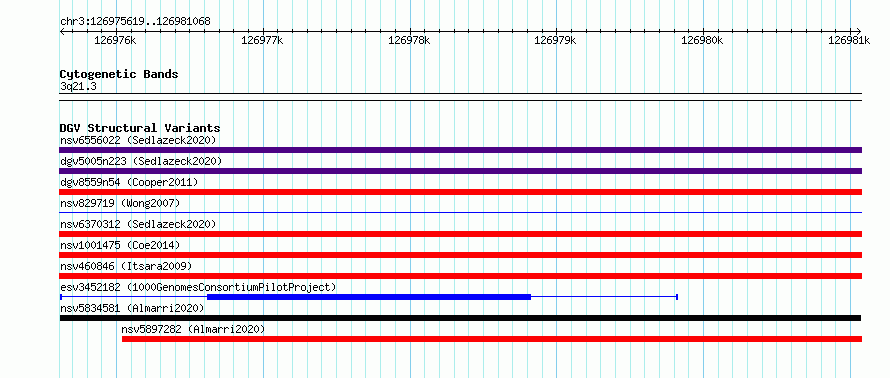Select the red bar for nsv5897282
Image resolution: width=890 pixels, height=378 pixels.
(x=492, y=339)
